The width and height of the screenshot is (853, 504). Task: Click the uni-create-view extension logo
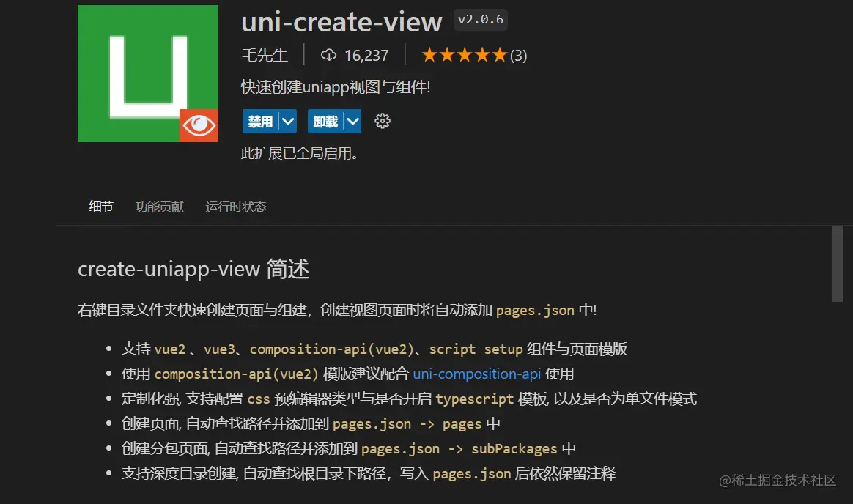(147, 73)
